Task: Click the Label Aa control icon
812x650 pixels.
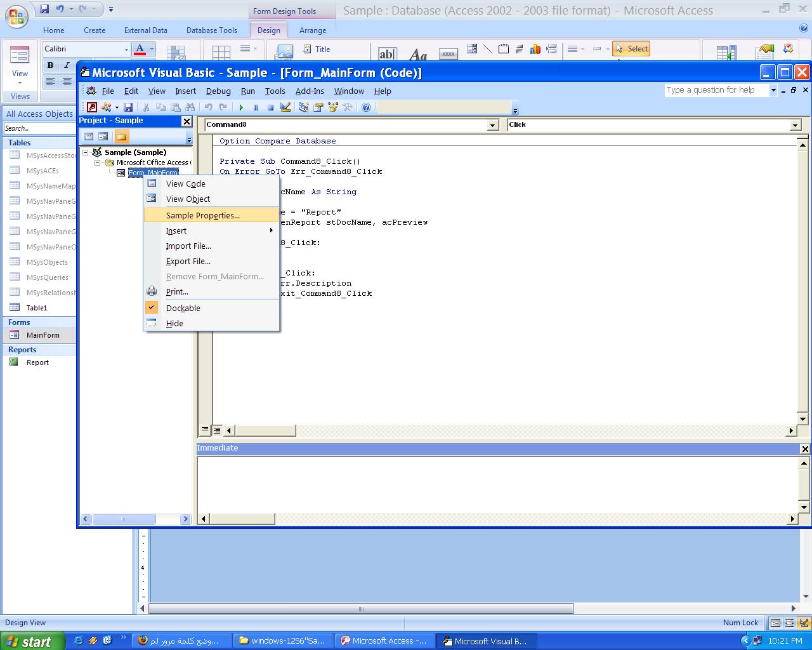Action: 418,55
